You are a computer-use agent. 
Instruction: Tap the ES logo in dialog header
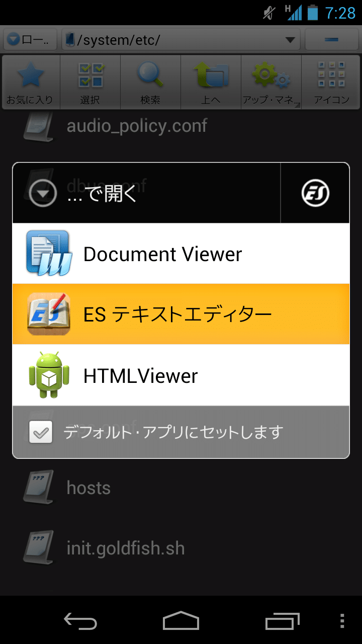(315, 193)
